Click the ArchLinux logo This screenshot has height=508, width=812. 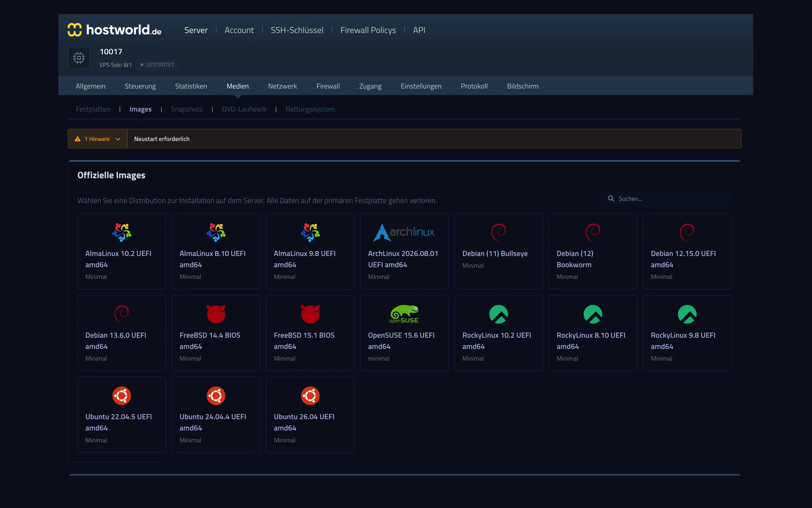[x=404, y=232]
